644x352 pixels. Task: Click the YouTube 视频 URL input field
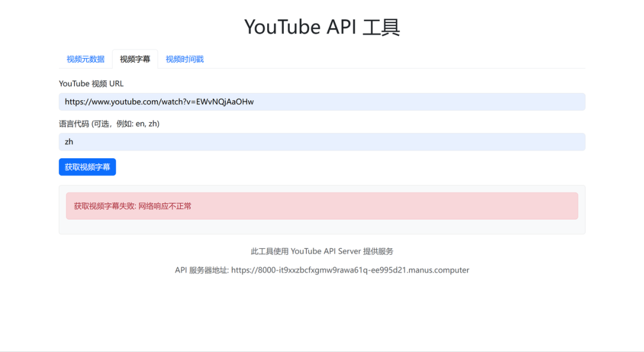click(x=322, y=102)
